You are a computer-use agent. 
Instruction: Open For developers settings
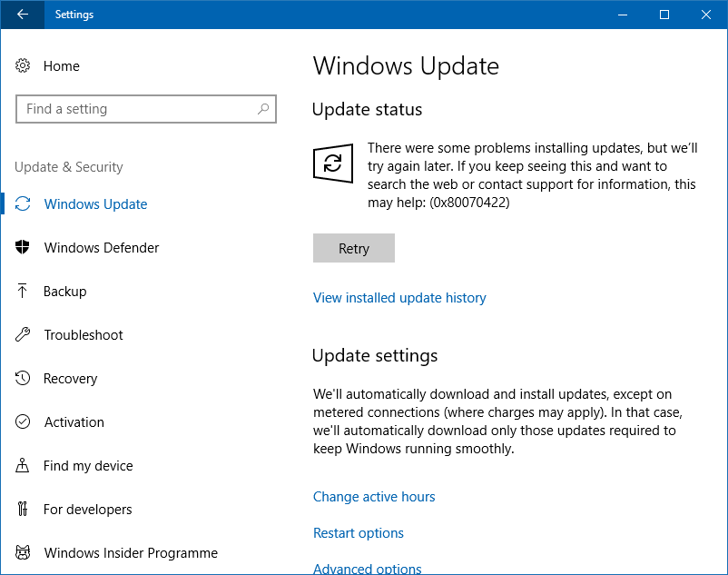click(88, 510)
